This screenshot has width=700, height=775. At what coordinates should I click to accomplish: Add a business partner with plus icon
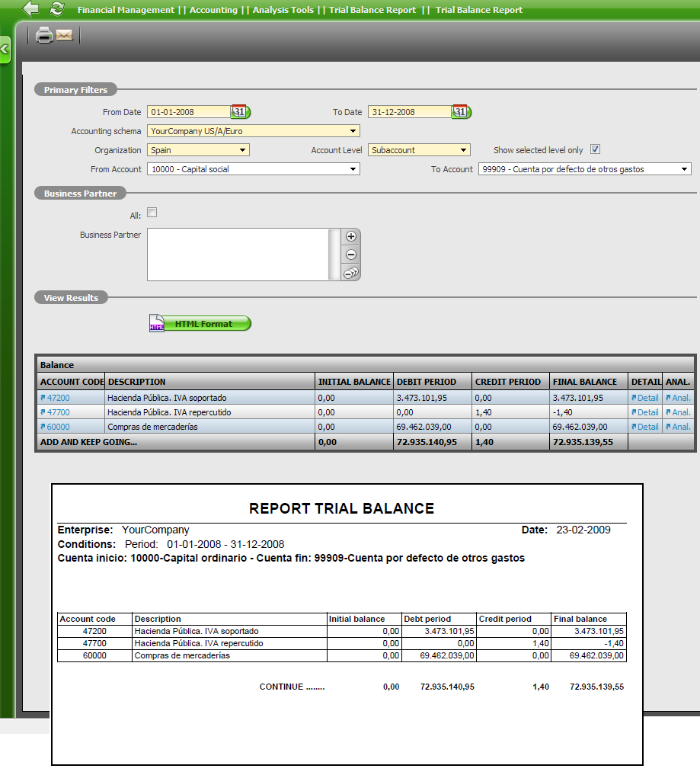(x=351, y=236)
